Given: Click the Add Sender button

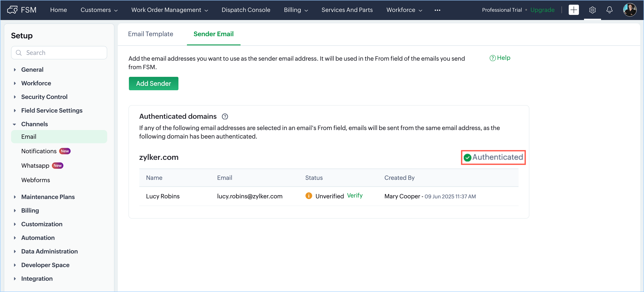Looking at the screenshot, I should click(x=154, y=84).
